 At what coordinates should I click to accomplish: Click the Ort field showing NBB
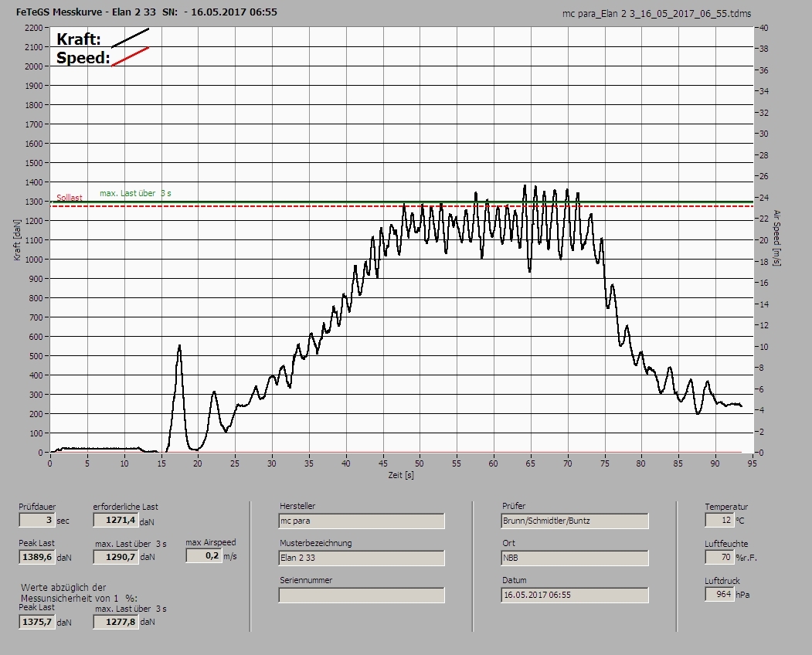(x=575, y=558)
